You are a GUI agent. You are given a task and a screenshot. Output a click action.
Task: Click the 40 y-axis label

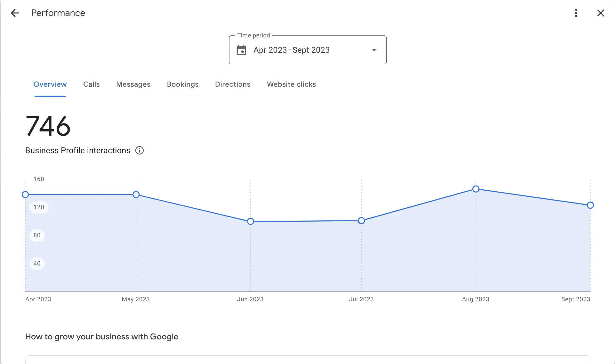pos(37,264)
